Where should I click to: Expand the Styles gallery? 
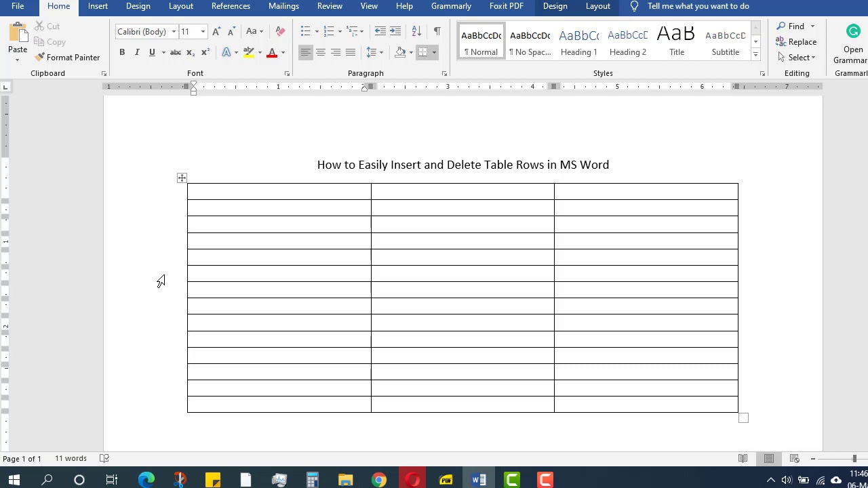point(755,54)
